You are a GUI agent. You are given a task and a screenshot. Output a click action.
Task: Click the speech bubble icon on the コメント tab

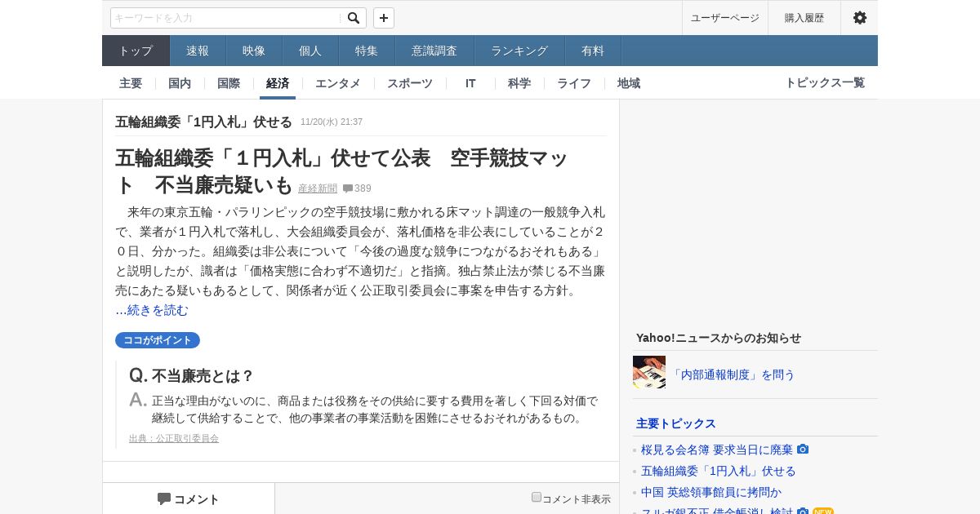(164, 498)
